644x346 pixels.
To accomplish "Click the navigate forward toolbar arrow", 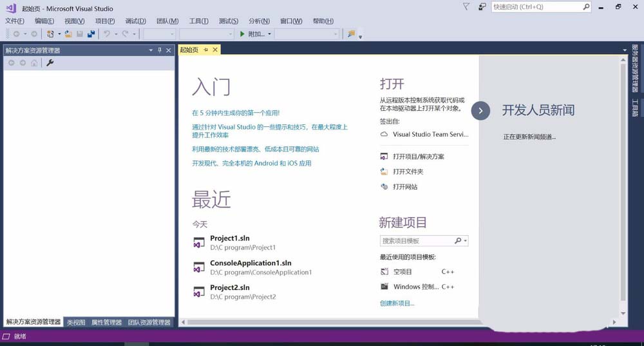I will [34, 34].
